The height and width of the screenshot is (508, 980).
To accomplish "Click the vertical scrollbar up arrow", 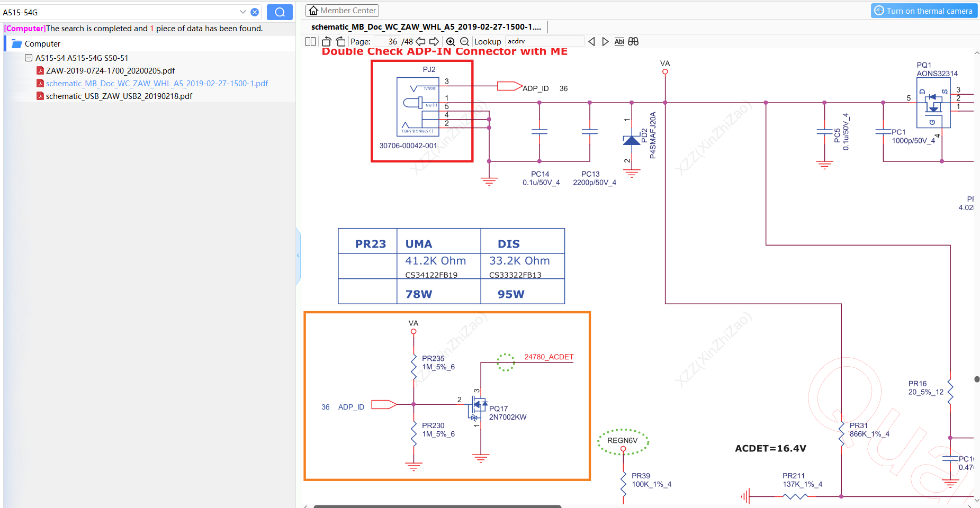I will point(976,53).
